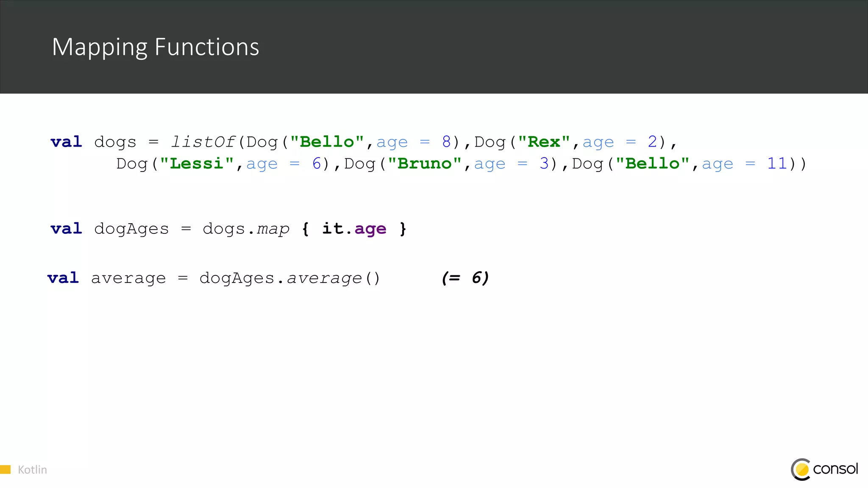Click the purple 'age' property after it.
The height and width of the screenshot is (488, 868).
tap(370, 230)
